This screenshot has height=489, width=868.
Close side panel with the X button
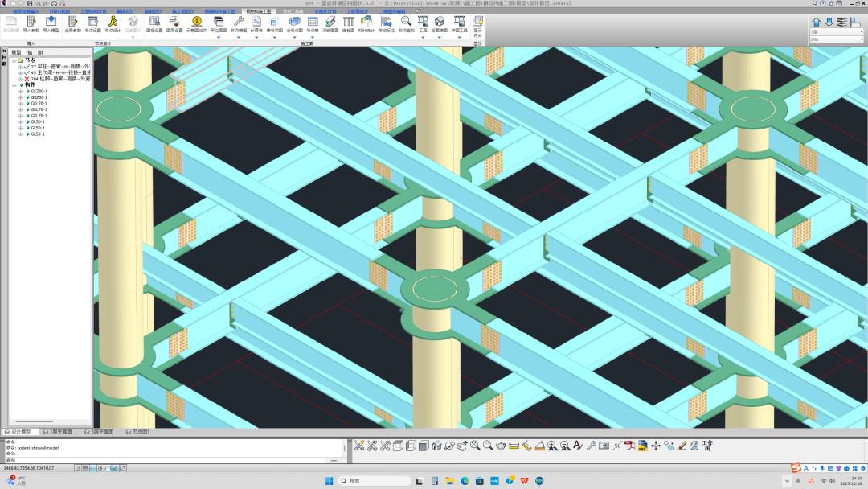pyautogui.click(x=4, y=51)
